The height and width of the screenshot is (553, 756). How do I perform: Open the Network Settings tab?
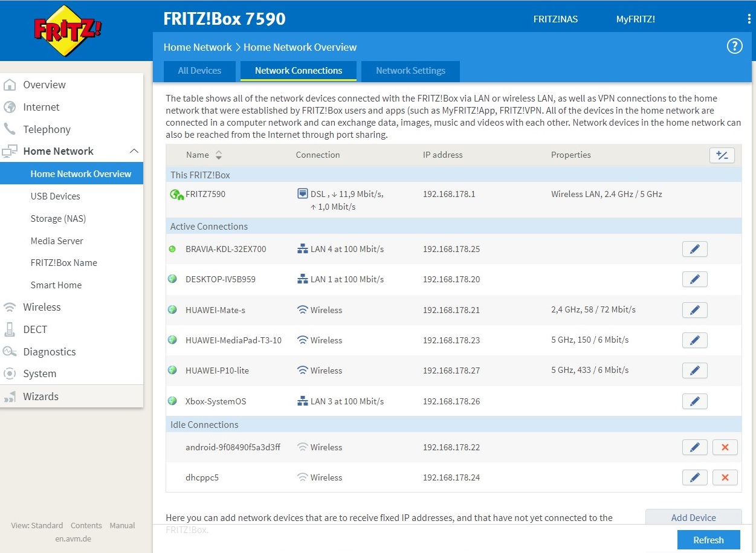point(411,71)
